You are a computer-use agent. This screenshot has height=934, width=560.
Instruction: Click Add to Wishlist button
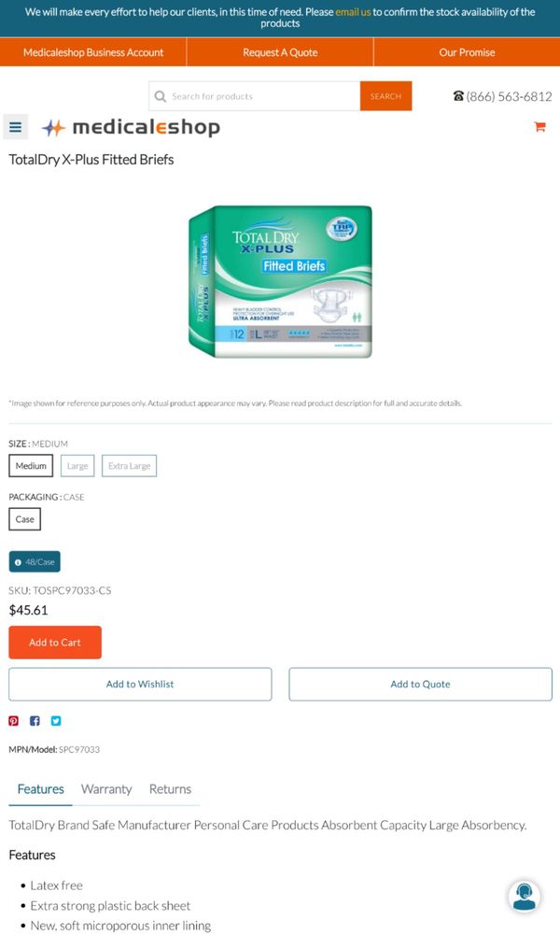click(x=140, y=684)
